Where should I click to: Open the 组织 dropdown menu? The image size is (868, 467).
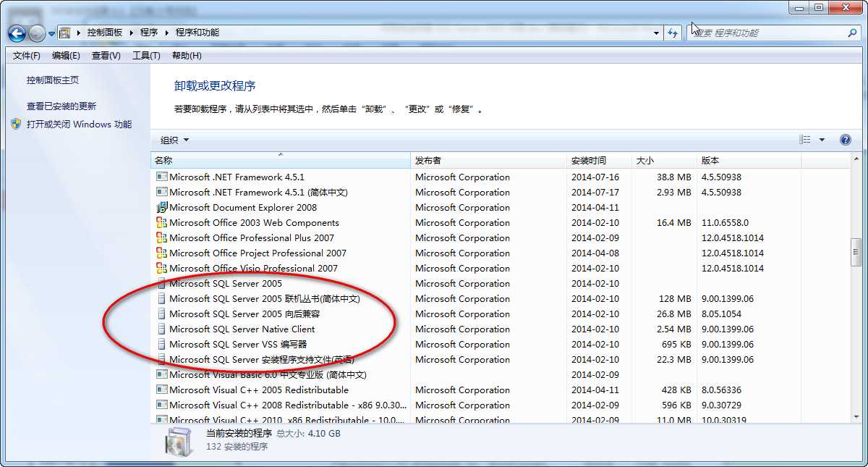[172, 139]
